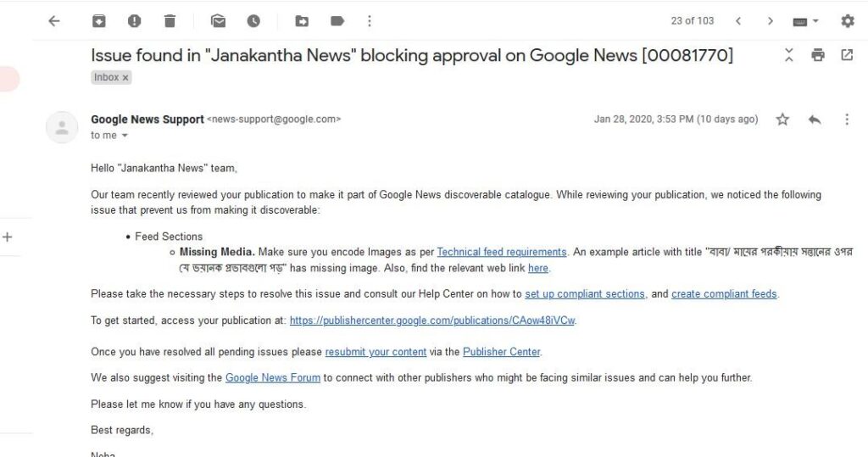
Task: Open set up compliant sections link
Action: pyautogui.click(x=585, y=294)
